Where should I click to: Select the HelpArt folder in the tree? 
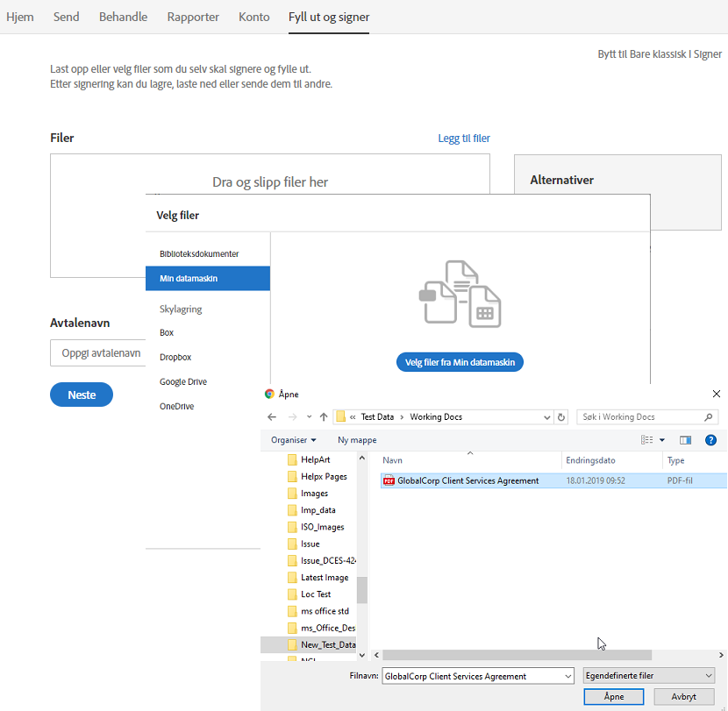[x=315, y=459]
